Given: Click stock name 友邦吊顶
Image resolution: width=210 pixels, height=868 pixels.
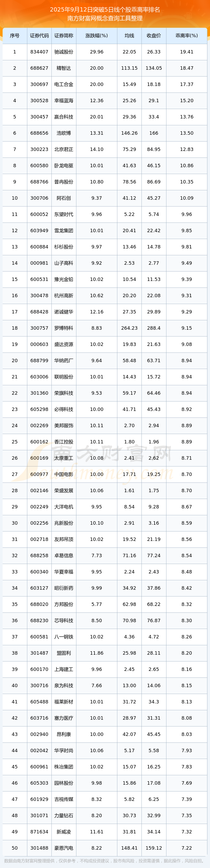Looking at the screenshot, I should coord(64,539).
